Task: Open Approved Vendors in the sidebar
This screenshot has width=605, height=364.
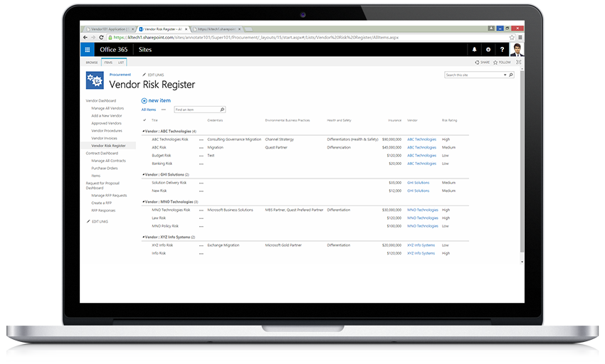Action: (106, 124)
